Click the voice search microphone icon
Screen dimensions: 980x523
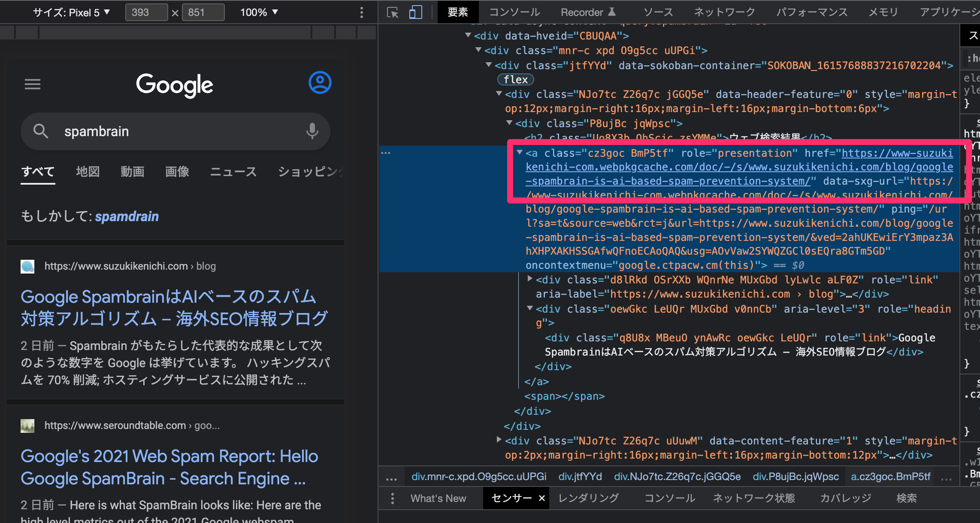[312, 131]
